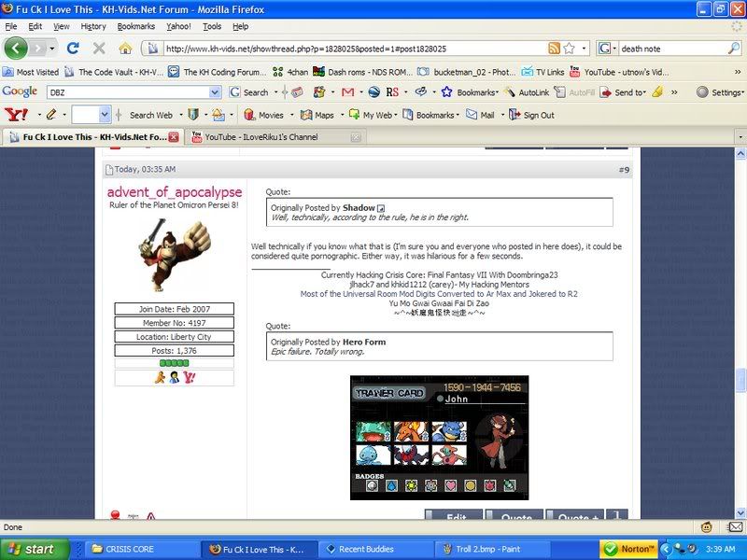Open Gmail icon in Google toolbar
The height and width of the screenshot is (560, 747).
pos(347,91)
